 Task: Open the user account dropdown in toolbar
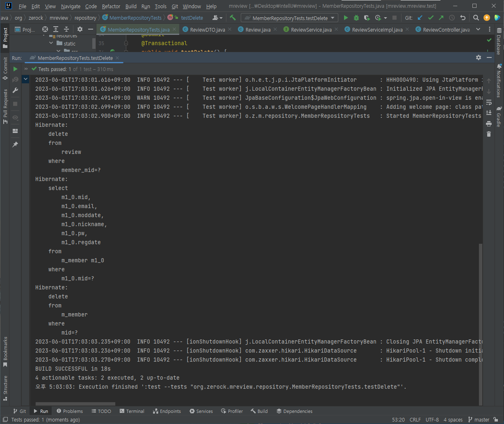tap(217, 18)
